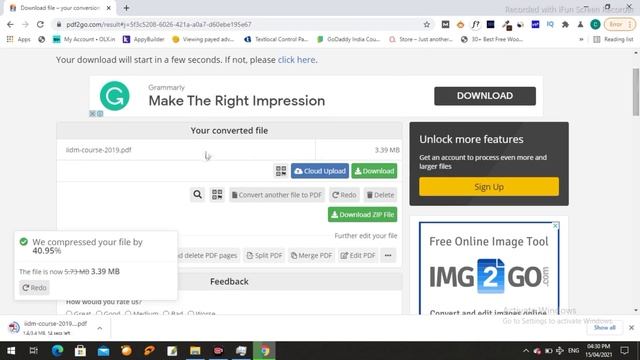Screen dimensions: 640x360
Task: Click the ENG language indicator
Action: click(573, 351)
